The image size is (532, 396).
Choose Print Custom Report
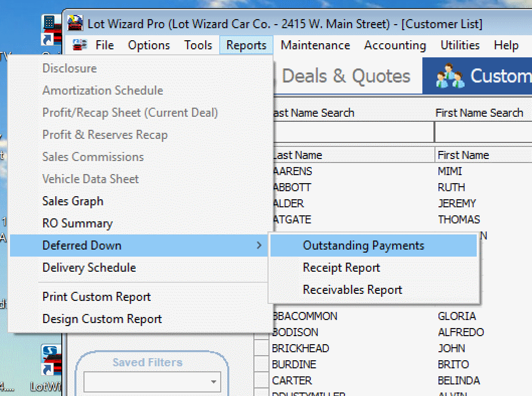96,297
